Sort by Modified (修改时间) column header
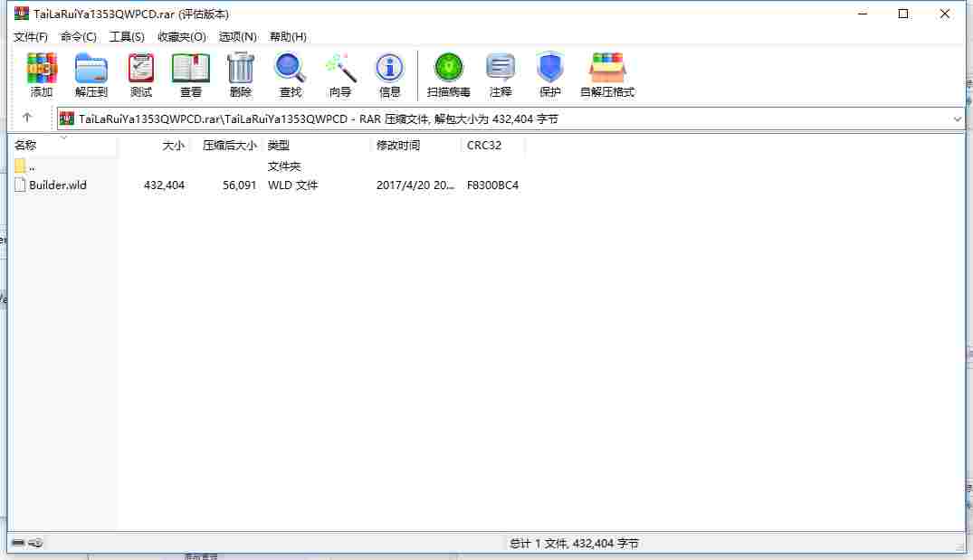This screenshot has height=560, width=973. click(416, 145)
